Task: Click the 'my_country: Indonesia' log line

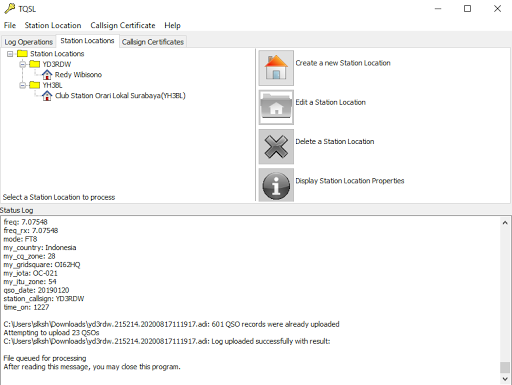Action: [40, 248]
